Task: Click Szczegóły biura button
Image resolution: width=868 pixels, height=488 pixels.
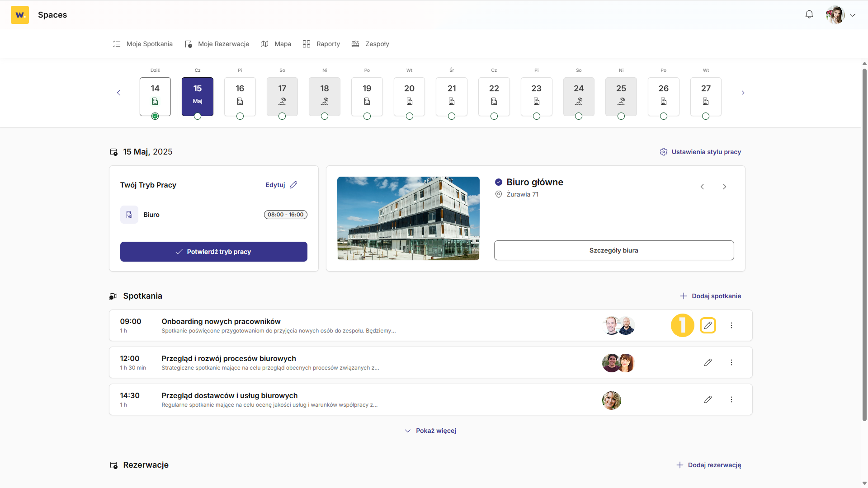Action: point(614,250)
